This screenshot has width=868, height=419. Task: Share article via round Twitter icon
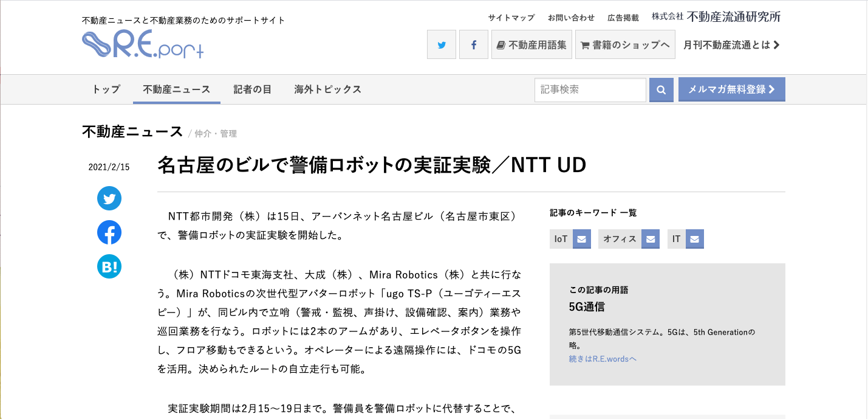click(x=109, y=199)
